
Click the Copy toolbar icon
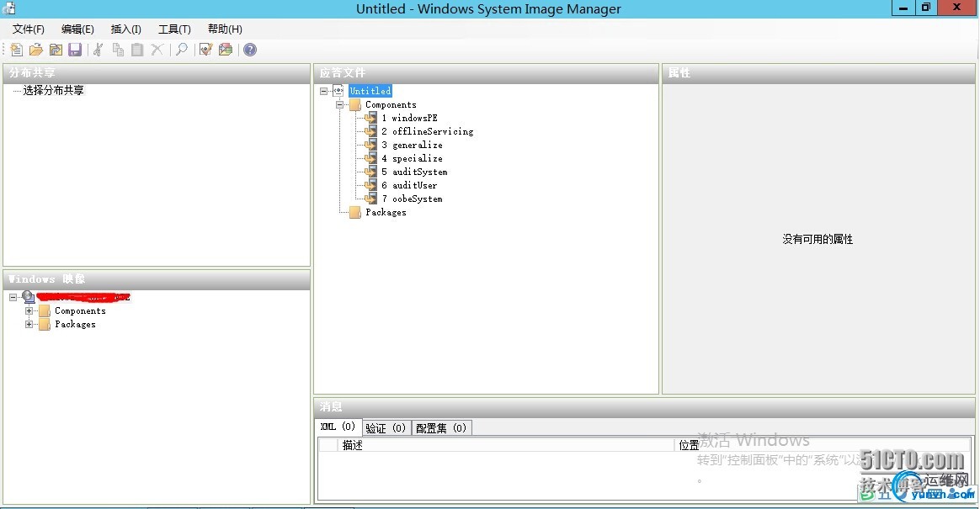coord(118,50)
